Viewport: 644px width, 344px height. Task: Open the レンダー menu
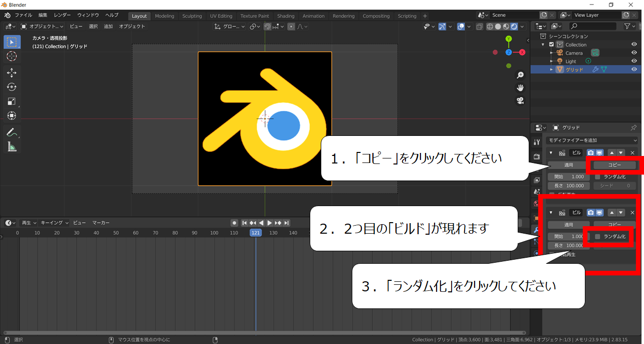[x=62, y=16]
